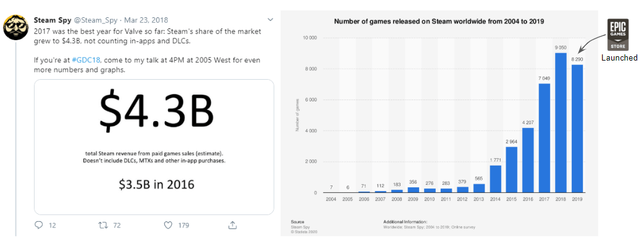Expand the tweet options chevron menu
Screen dimensions: 644x246
pos(270,20)
